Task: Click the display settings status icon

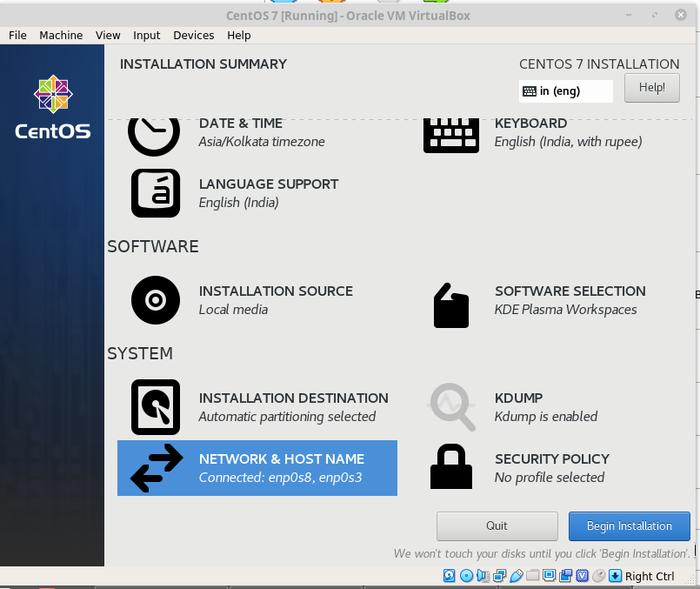Action: [549, 575]
